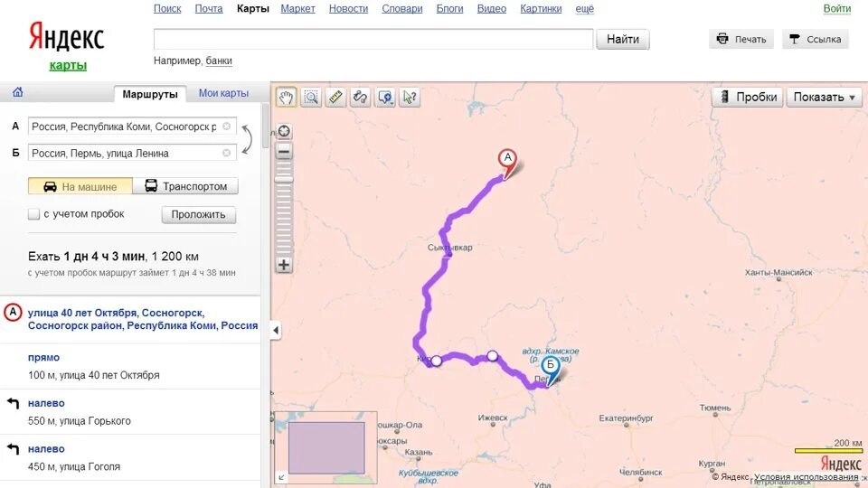Click the green 'карты' logo link
Viewport: 868px width, 488px height.
68,65
